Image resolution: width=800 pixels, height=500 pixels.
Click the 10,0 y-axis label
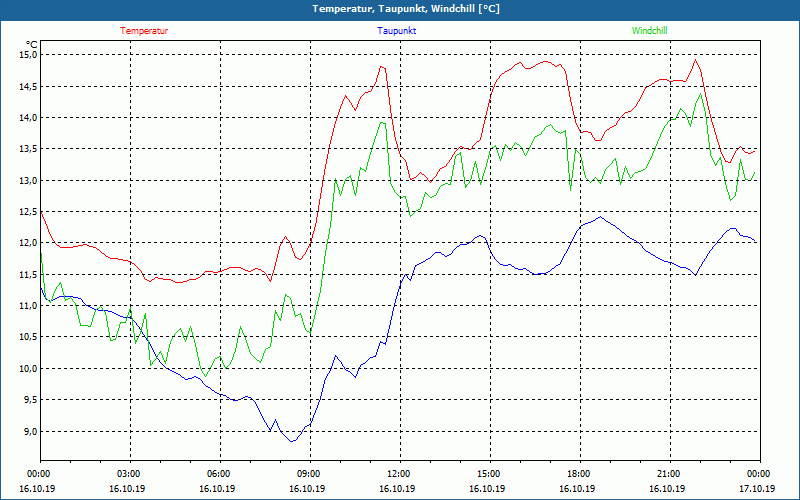(x=29, y=368)
